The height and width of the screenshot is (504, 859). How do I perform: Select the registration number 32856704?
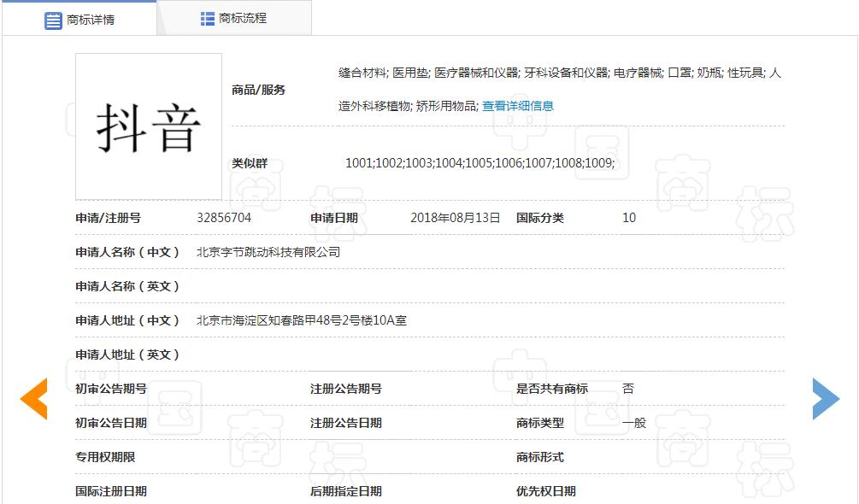click(x=224, y=218)
